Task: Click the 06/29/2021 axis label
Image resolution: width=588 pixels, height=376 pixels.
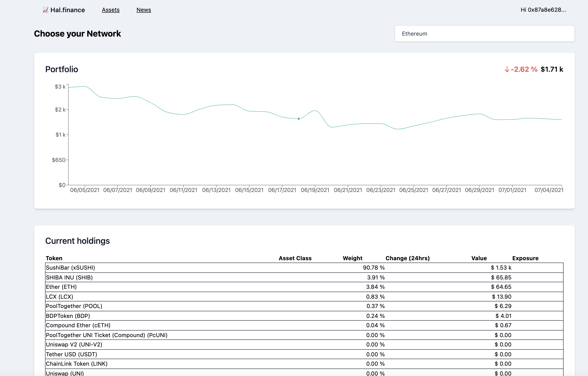Action: tap(480, 190)
